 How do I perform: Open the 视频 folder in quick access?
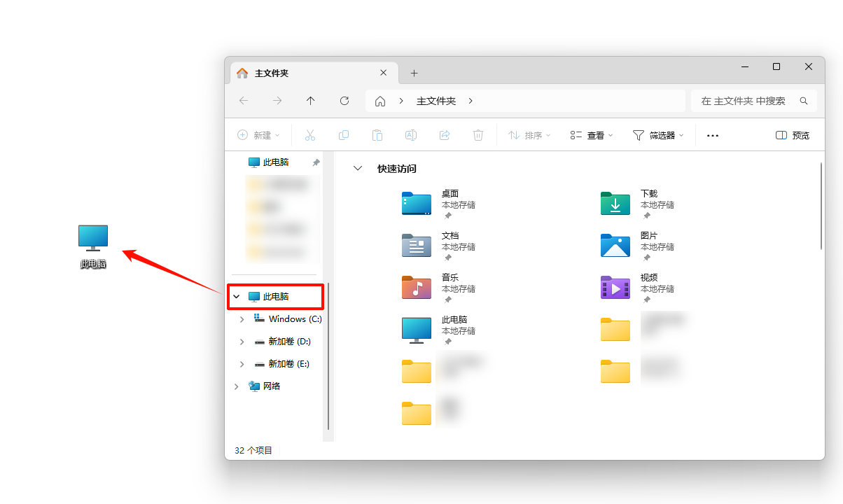click(x=637, y=287)
